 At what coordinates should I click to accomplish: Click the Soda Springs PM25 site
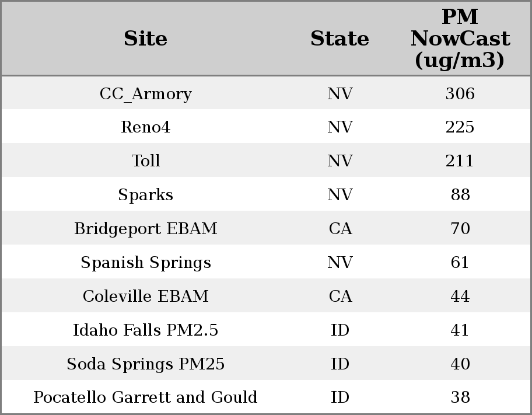point(145,364)
